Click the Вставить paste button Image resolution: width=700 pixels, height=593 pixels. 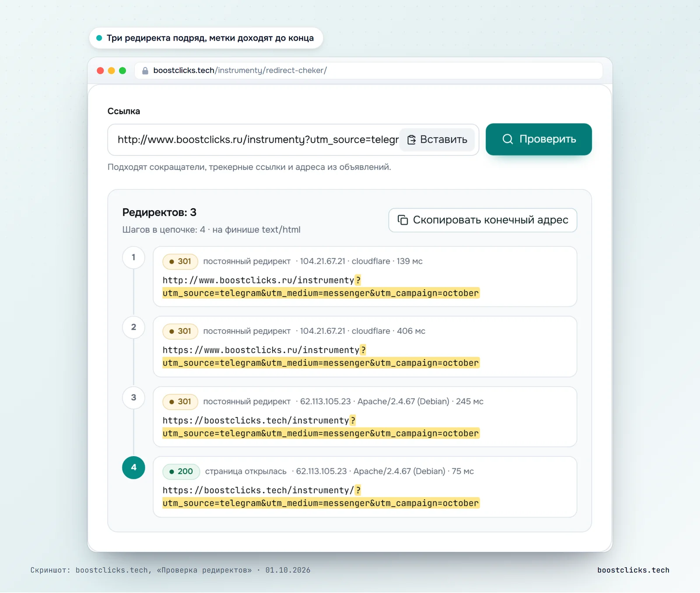437,140
